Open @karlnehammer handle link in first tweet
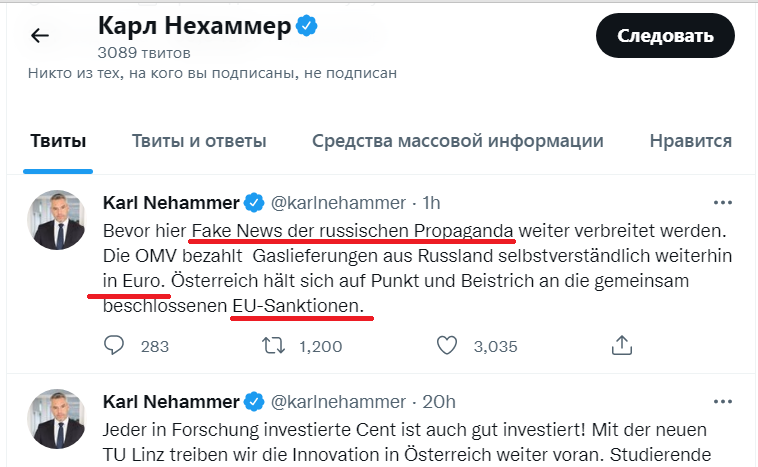The image size is (758, 467). coord(338,203)
